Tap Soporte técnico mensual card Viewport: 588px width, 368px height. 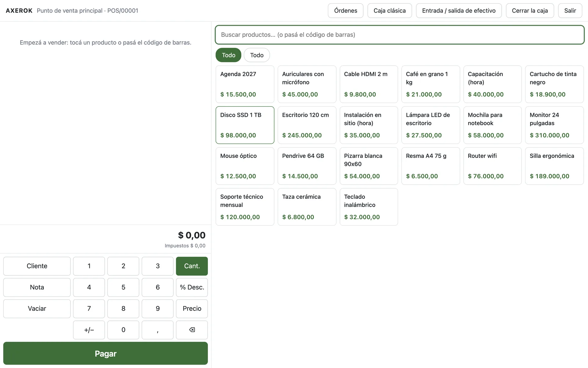[x=245, y=207]
